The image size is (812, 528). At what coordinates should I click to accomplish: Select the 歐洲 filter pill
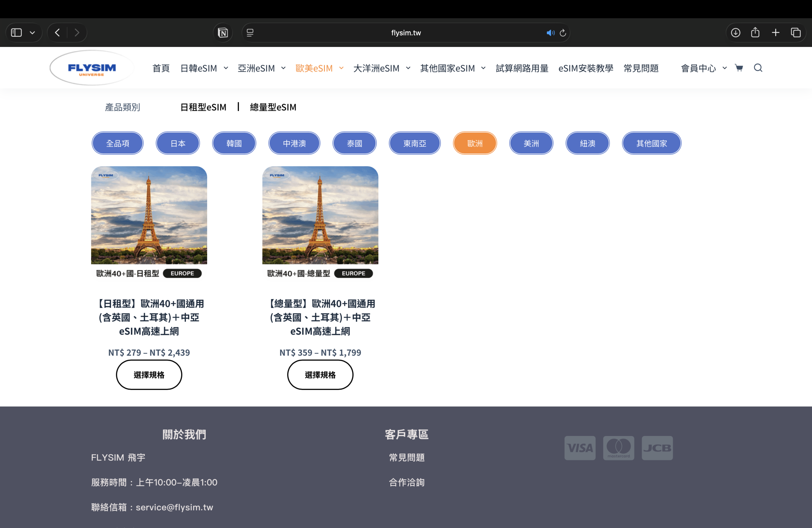click(x=475, y=143)
